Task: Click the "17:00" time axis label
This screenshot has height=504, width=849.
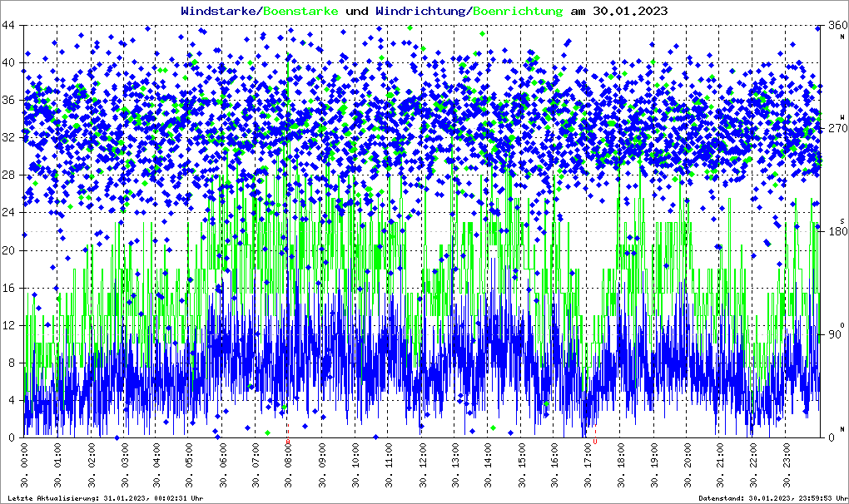Action: click(588, 455)
